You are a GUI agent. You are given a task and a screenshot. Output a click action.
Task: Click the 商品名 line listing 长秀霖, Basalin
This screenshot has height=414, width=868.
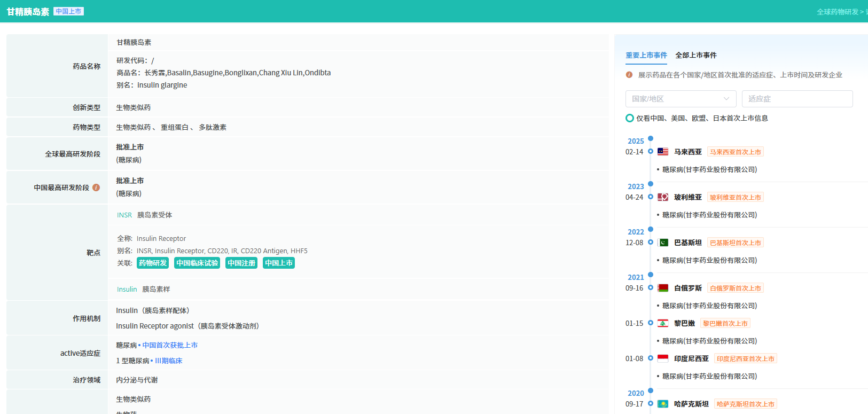pos(224,73)
